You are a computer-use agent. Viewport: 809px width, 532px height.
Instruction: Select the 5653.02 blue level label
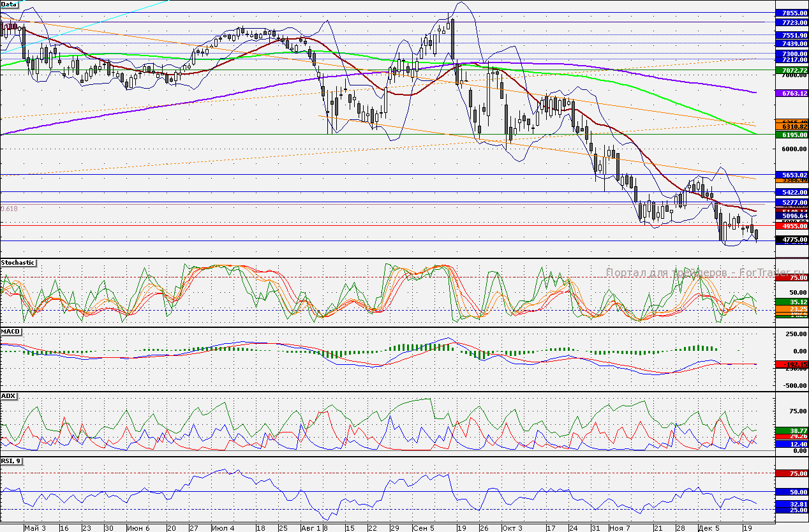pyautogui.click(x=791, y=175)
